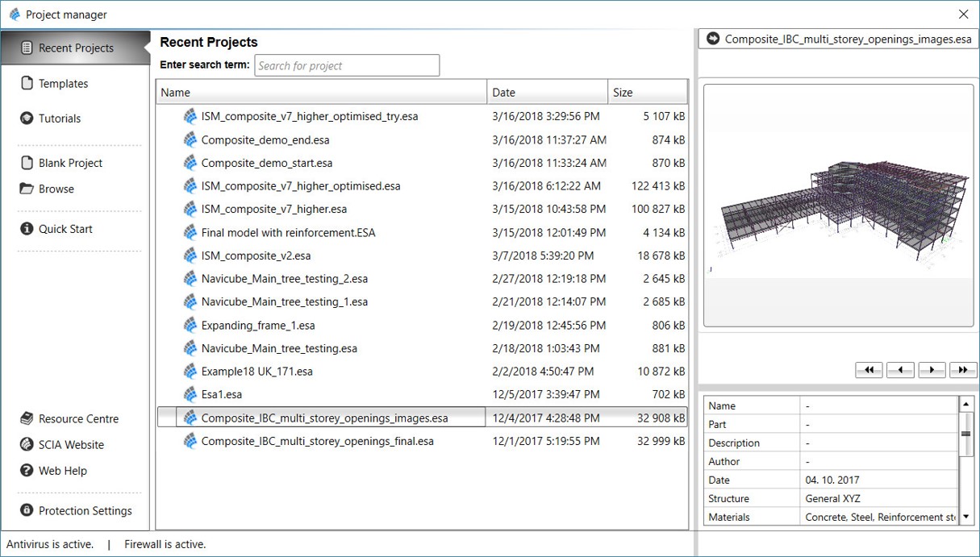This screenshot has height=557, width=980.
Task: Select the Composite_IBC_multi_storey_openings_images.esa row
Action: click(x=422, y=418)
